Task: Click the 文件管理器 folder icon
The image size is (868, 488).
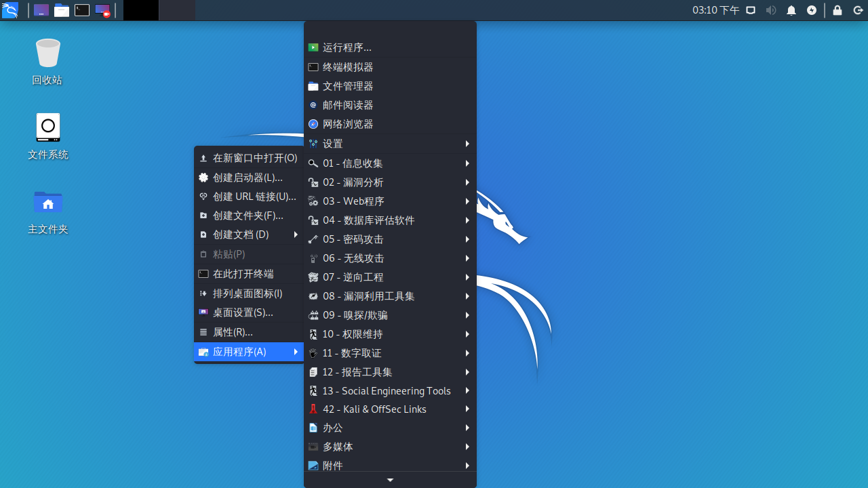Action: (313, 86)
